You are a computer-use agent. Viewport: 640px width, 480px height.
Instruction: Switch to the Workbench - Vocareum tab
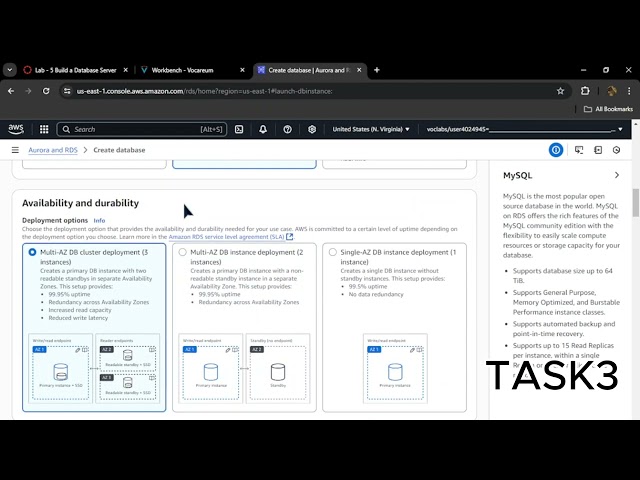[x=182, y=70]
